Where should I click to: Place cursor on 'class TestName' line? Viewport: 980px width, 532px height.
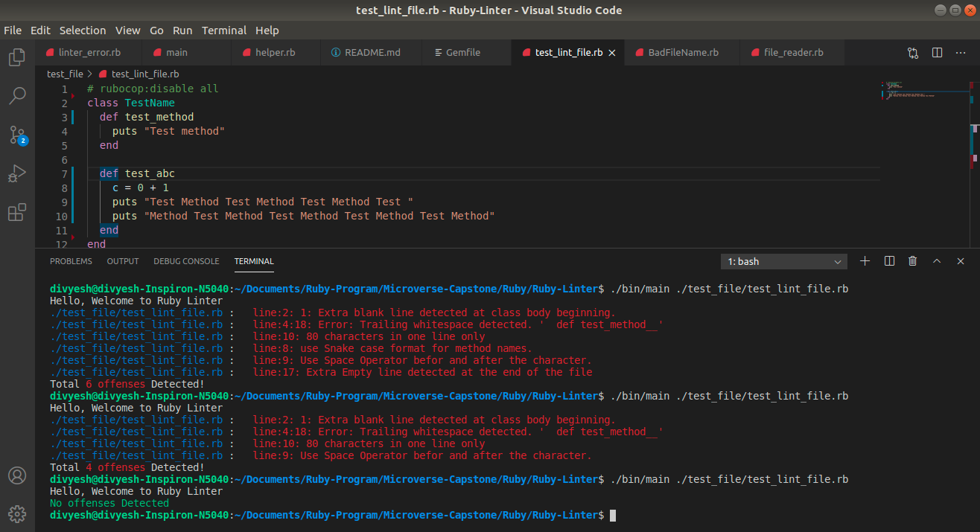pos(131,103)
